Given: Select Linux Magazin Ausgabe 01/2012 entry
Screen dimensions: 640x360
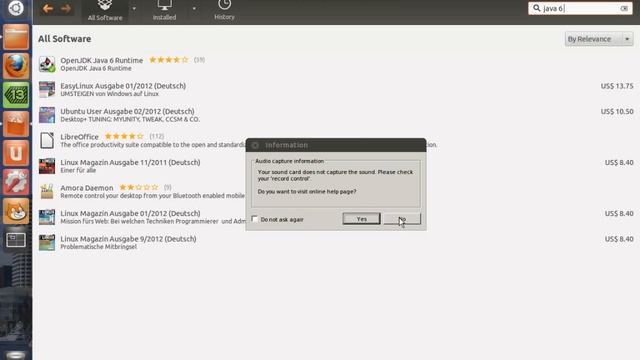Looking at the screenshot, I should [336, 217].
